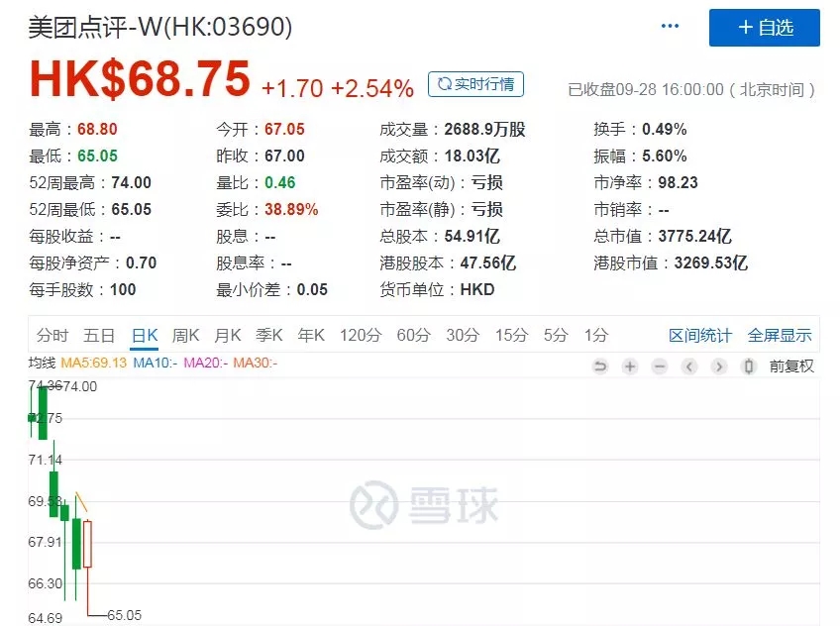This screenshot has height=626, width=840.
Task: Open the 区间统计 range statistics link
Action: (700, 336)
